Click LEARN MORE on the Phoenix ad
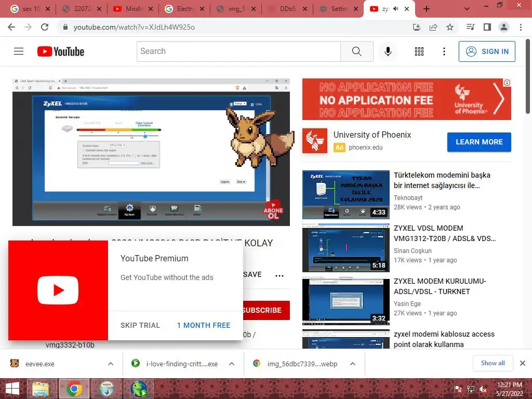The width and height of the screenshot is (532, 399). (x=479, y=142)
